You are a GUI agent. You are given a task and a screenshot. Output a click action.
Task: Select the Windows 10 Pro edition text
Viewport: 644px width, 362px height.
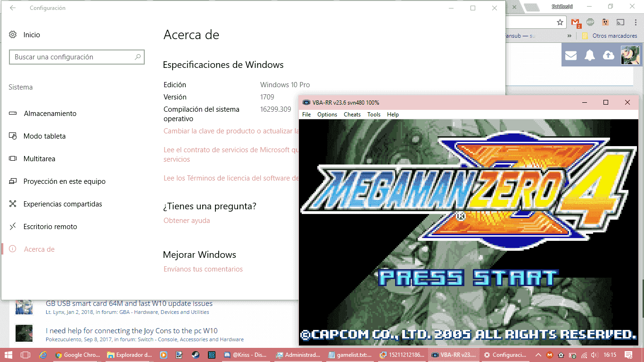point(285,85)
